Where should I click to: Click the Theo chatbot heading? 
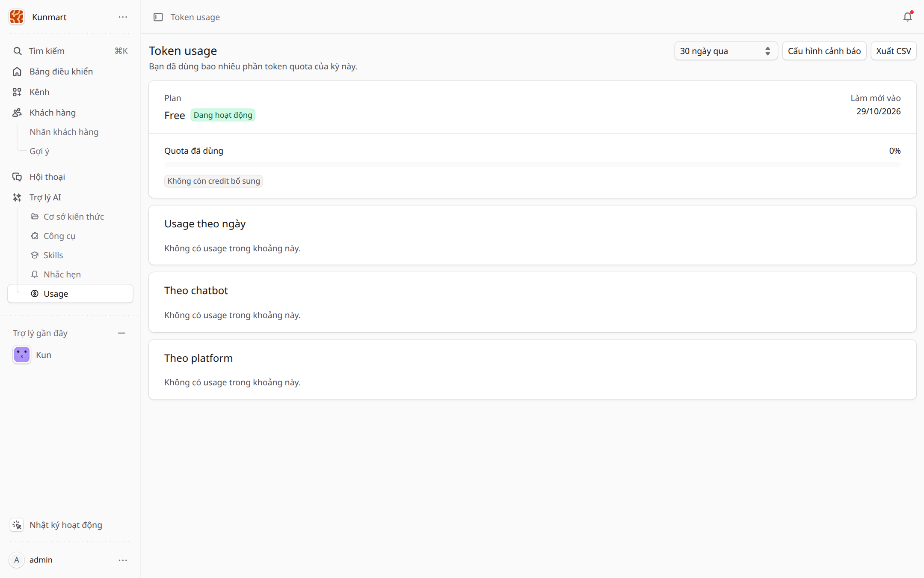[196, 291]
